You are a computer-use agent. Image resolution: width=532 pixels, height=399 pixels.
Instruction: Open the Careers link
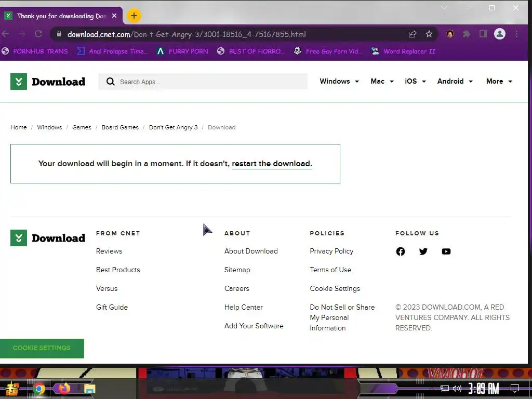237,289
